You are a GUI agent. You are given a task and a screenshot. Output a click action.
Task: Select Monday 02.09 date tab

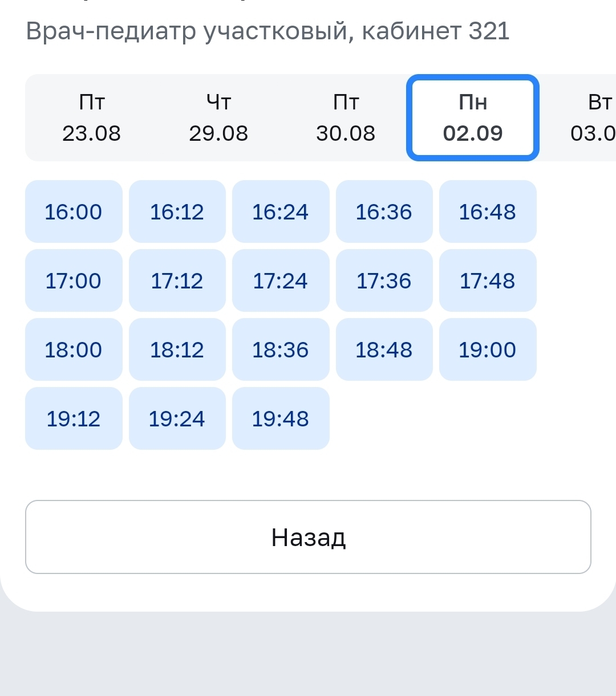(473, 118)
